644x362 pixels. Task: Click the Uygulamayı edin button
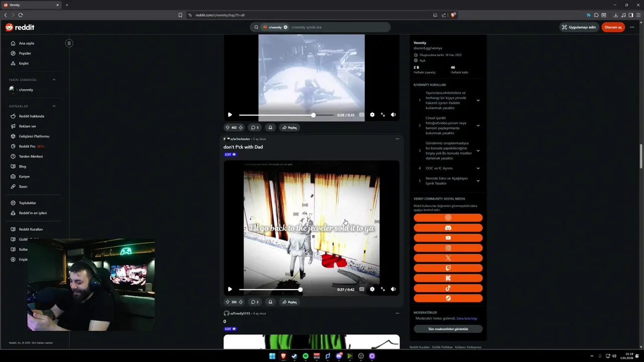click(x=579, y=27)
